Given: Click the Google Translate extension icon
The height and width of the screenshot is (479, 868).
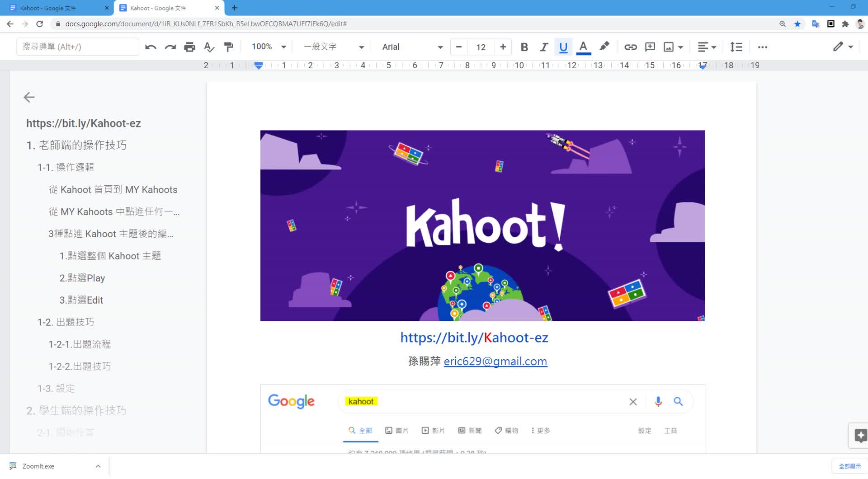Looking at the screenshot, I should pos(815,24).
